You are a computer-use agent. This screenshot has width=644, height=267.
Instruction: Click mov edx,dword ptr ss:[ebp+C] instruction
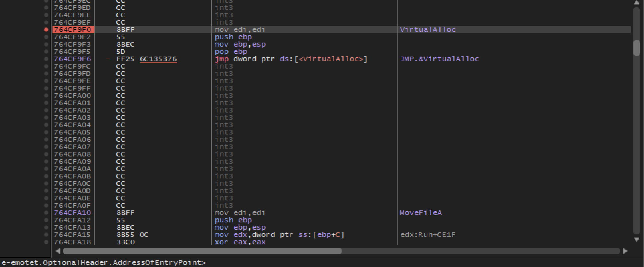click(x=279, y=235)
